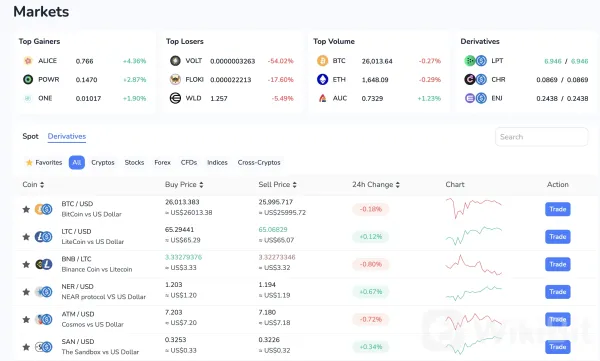This screenshot has height=361, width=600.
Task: Click the BTC / USD pair icon
Action: pyautogui.click(x=44, y=209)
